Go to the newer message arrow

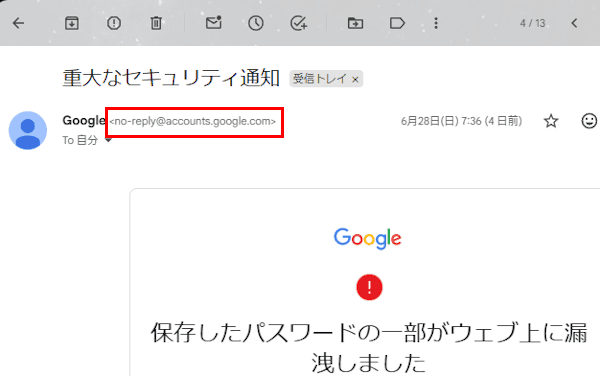pyautogui.click(x=574, y=23)
